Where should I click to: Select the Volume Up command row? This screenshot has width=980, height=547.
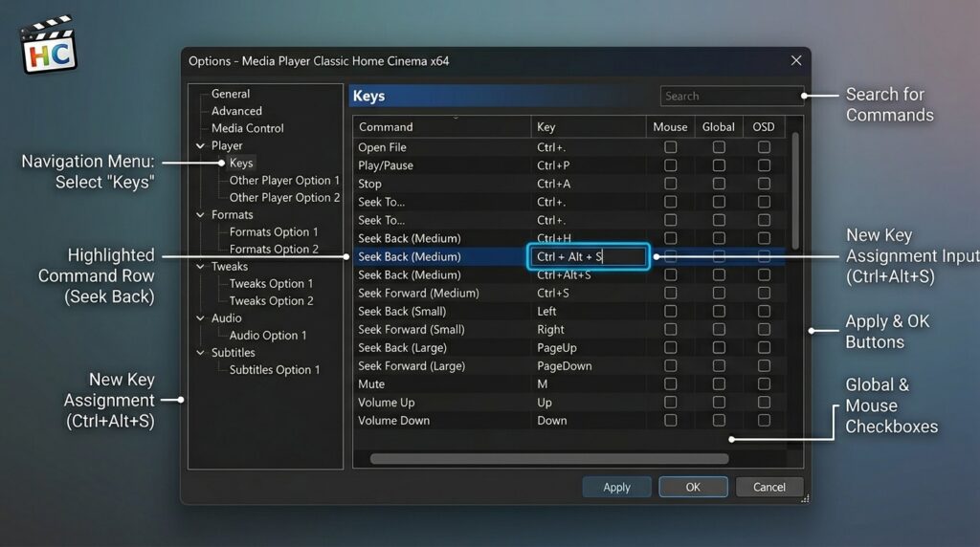(568, 403)
